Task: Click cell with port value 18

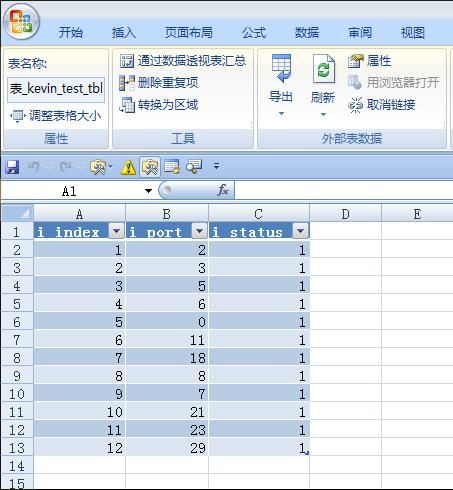Action: coord(167,358)
